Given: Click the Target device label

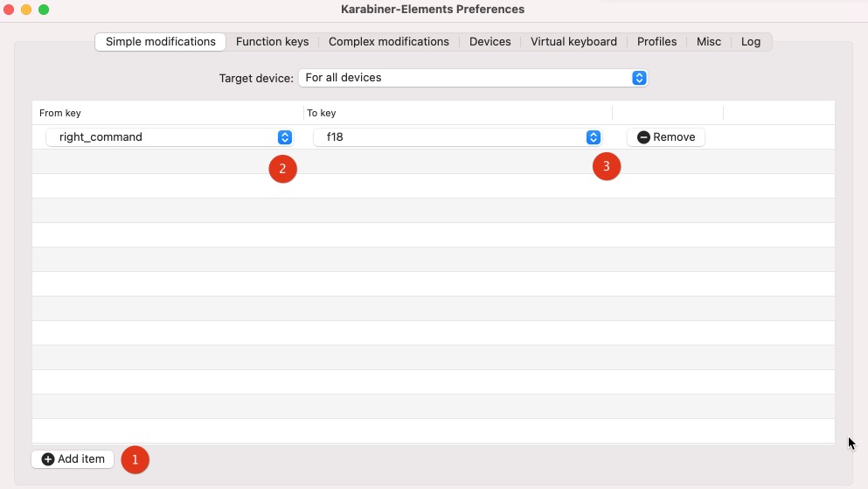Looking at the screenshot, I should click(x=256, y=78).
